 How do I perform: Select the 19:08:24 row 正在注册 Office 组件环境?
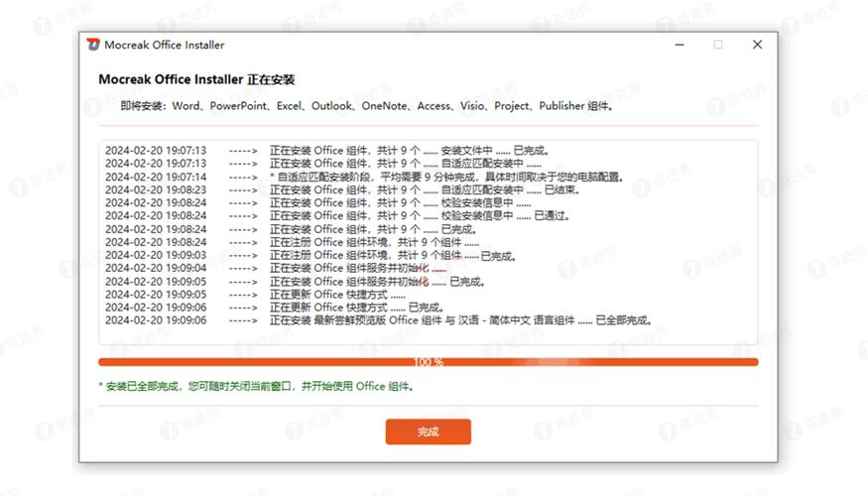(293, 242)
